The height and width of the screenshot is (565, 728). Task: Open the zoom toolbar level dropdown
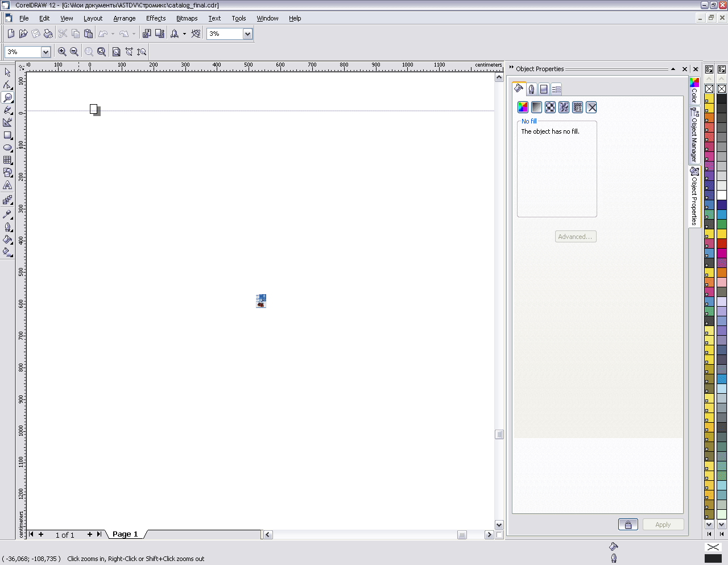pos(45,52)
